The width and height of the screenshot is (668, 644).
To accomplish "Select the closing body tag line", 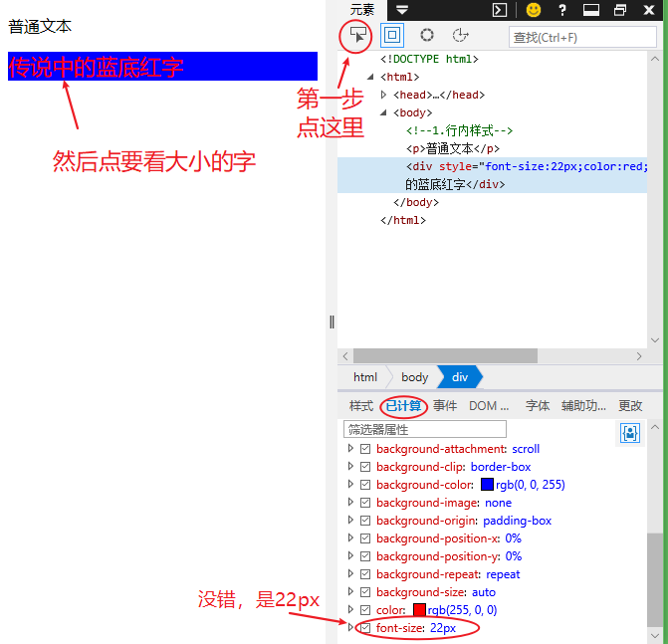I will tap(416, 202).
